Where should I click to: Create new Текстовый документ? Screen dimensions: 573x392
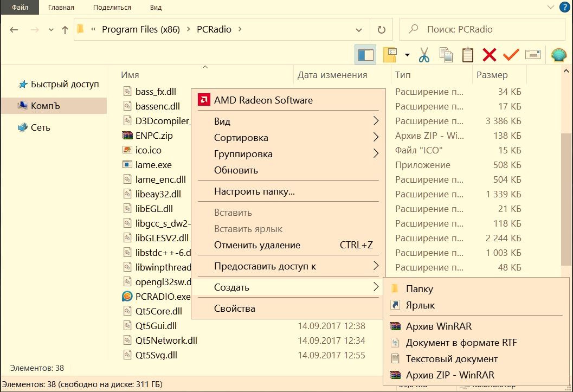[x=476, y=359]
